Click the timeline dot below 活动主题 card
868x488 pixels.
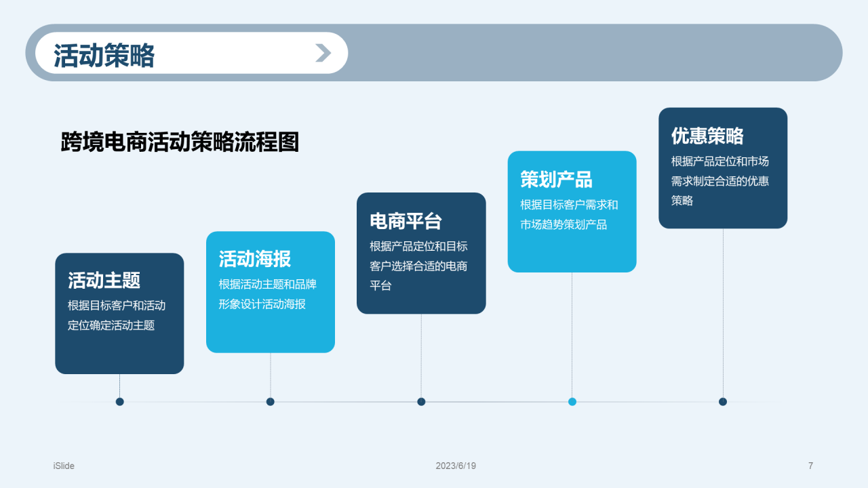click(x=120, y=402)
